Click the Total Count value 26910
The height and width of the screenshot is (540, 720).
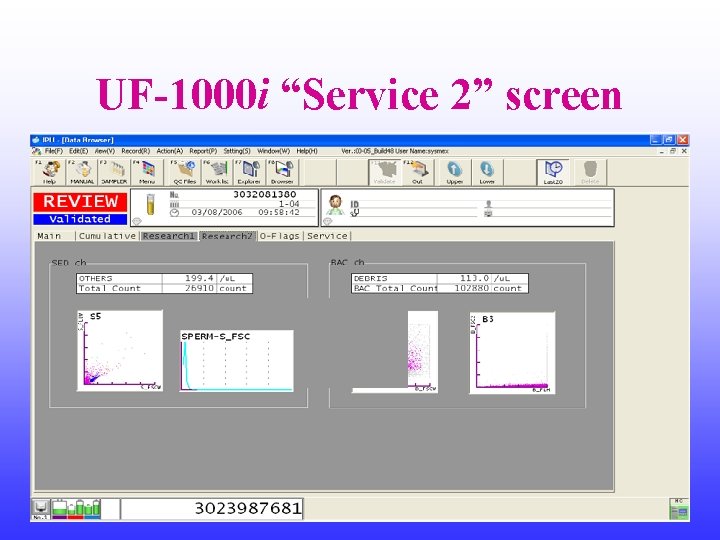click(x=199, y=288)
